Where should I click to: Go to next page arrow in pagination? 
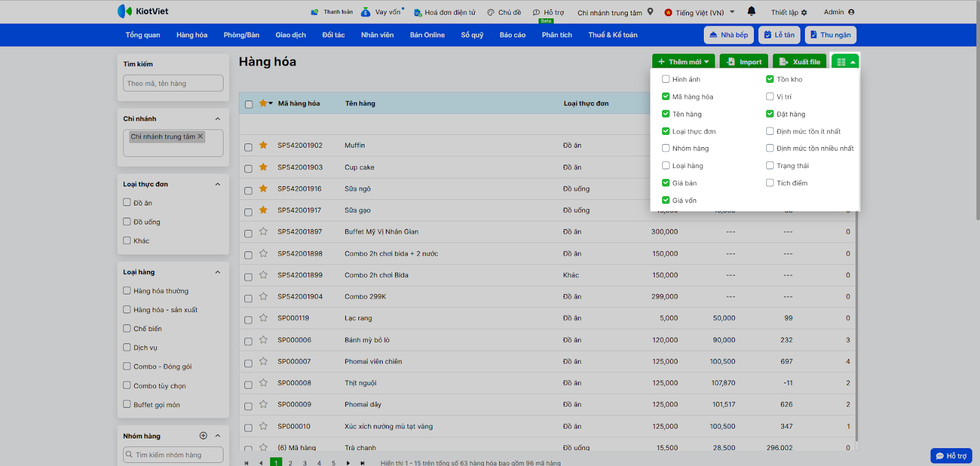[348, 463]
